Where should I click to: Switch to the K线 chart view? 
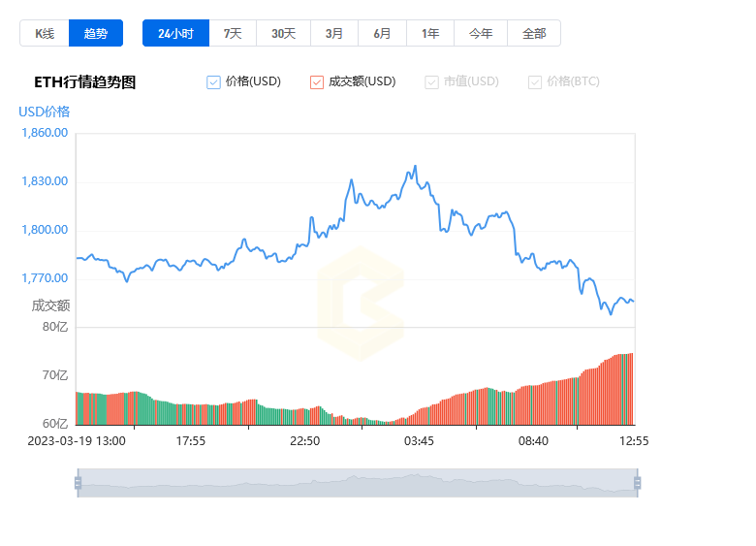click(45, 33)
